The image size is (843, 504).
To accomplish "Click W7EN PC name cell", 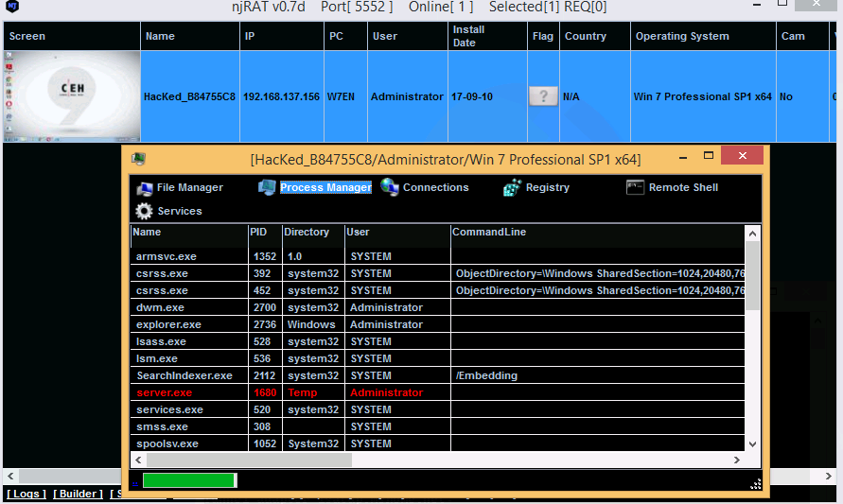I will click(x=345, y=96).
